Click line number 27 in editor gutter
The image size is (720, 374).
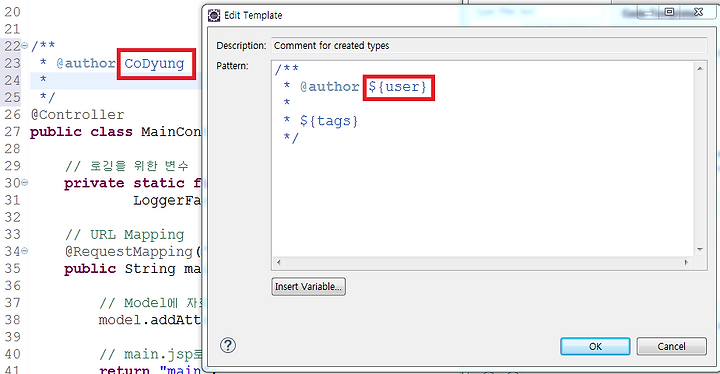point(12,132)
